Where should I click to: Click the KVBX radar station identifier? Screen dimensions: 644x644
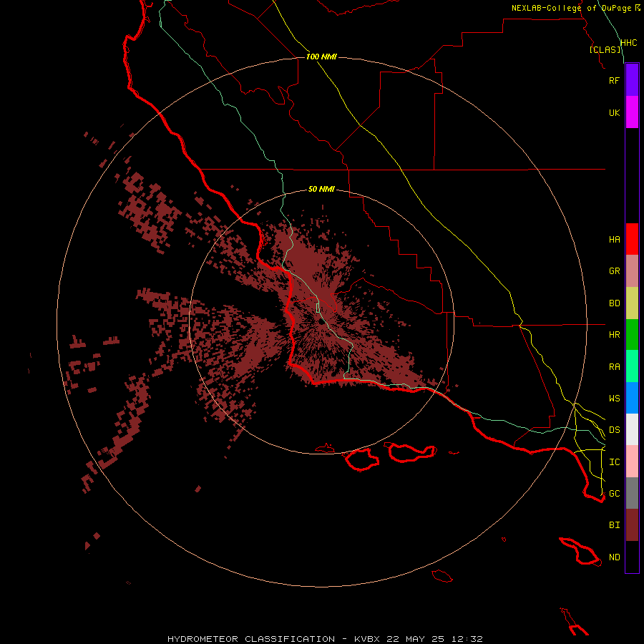tap(367, 639)
